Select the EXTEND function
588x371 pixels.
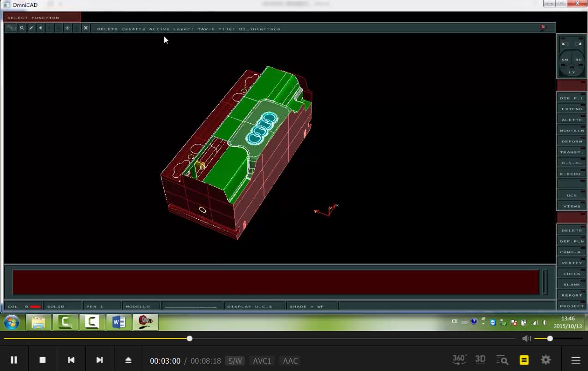tap(572, 109)
